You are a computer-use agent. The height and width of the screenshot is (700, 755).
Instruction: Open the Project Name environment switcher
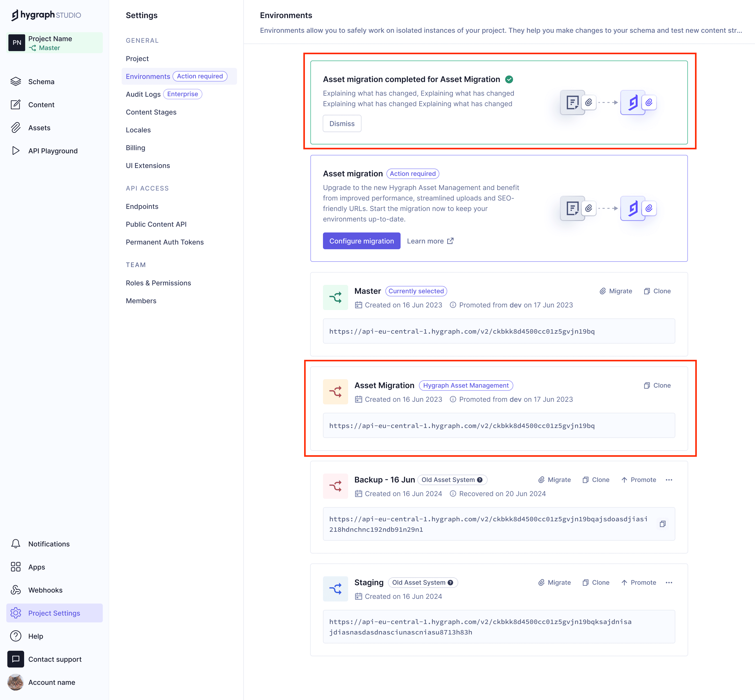point(55,43)
